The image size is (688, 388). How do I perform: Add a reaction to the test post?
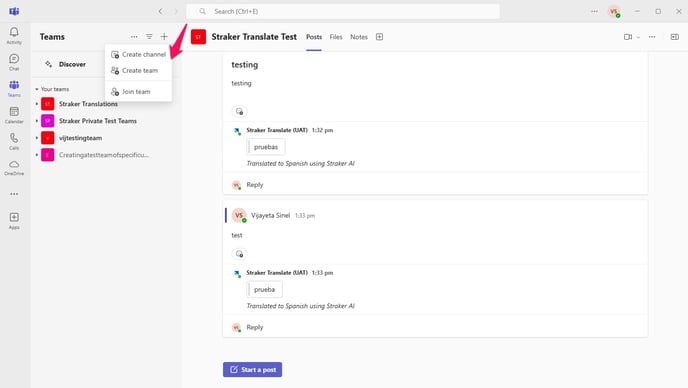239,254
